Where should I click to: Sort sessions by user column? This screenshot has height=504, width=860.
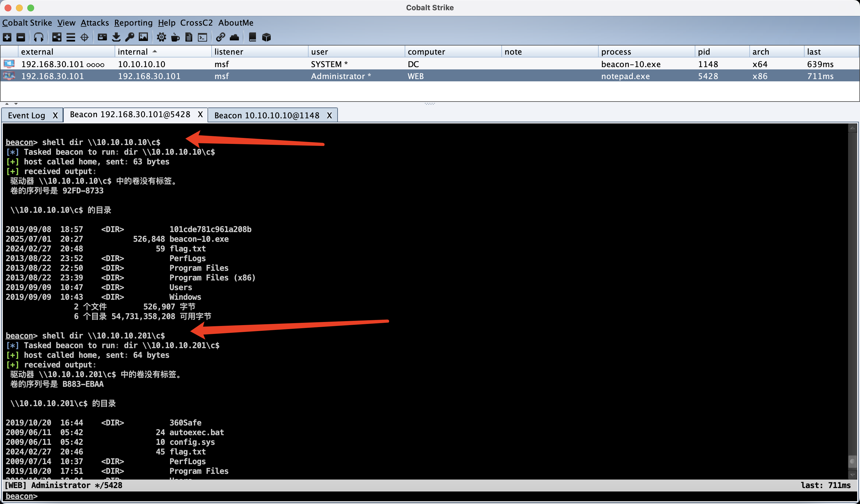(x=357, y=51)
